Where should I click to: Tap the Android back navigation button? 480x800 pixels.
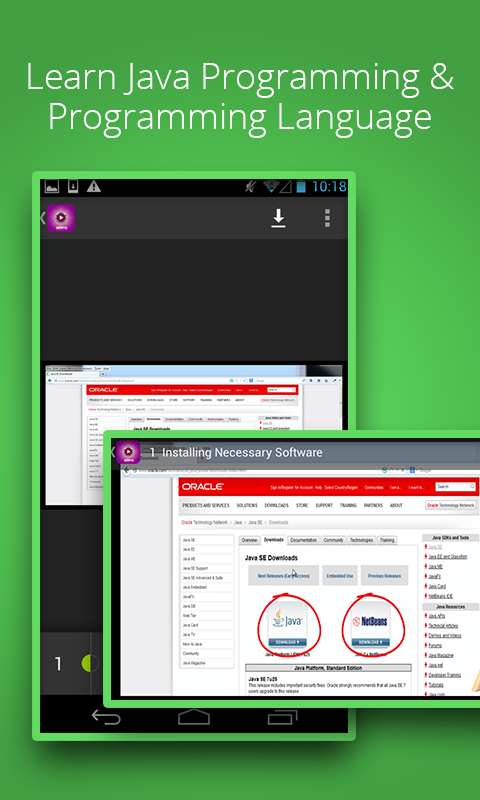(106, 717)
